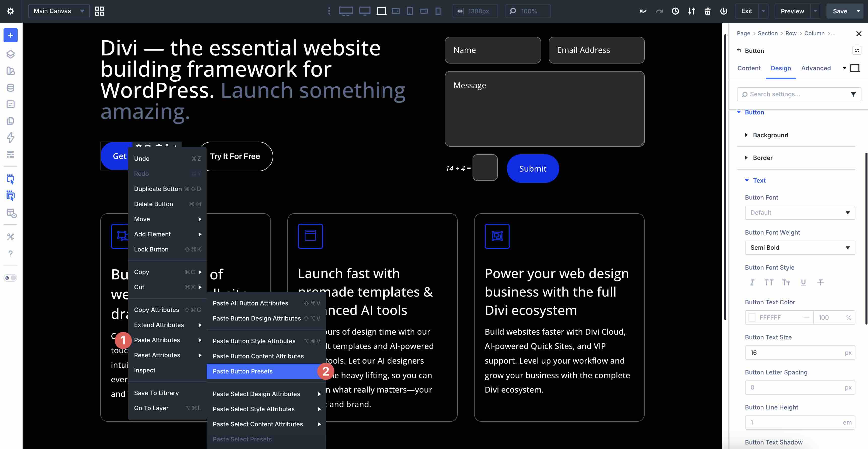The image size is (868, 449).
Task: Activate the first dotted-cursor click mode icon in sidebar
Action: pos(10,179)
